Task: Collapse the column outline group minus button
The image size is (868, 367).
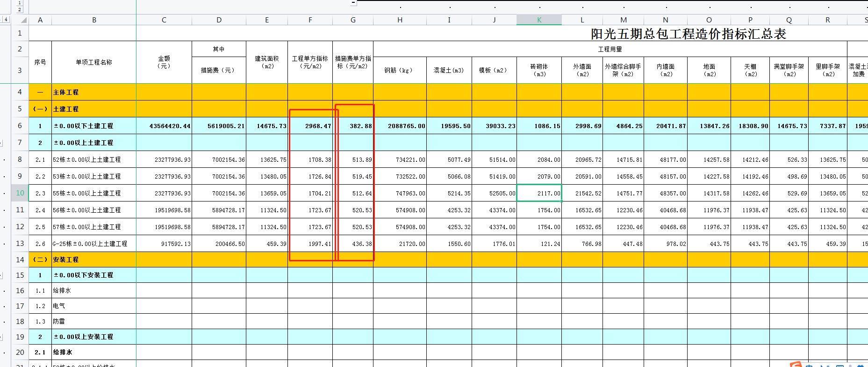Action: tap(353, 3)
